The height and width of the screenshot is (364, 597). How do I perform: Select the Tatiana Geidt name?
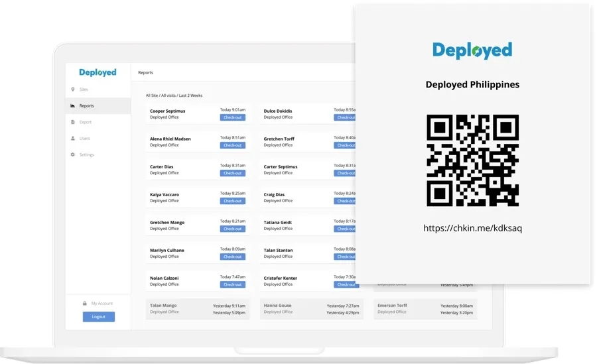278,222
